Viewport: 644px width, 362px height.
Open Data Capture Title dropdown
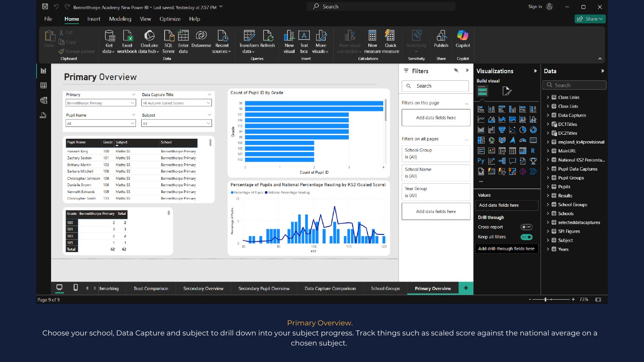tap(177, 103)
